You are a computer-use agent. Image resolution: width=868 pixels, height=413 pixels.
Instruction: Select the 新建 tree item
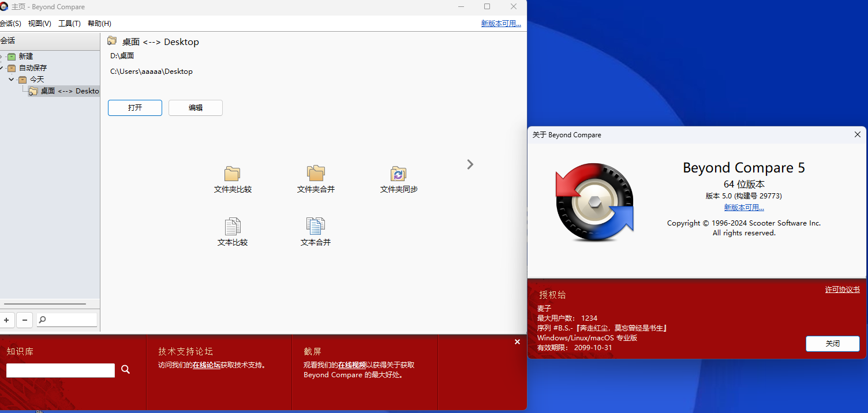(x=26, y=57)
